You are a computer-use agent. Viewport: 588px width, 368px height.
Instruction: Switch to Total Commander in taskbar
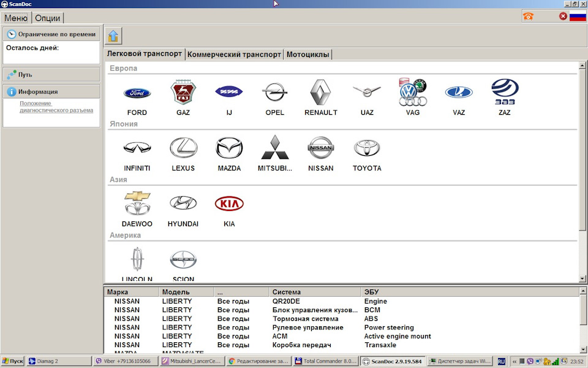coord(325,361)
